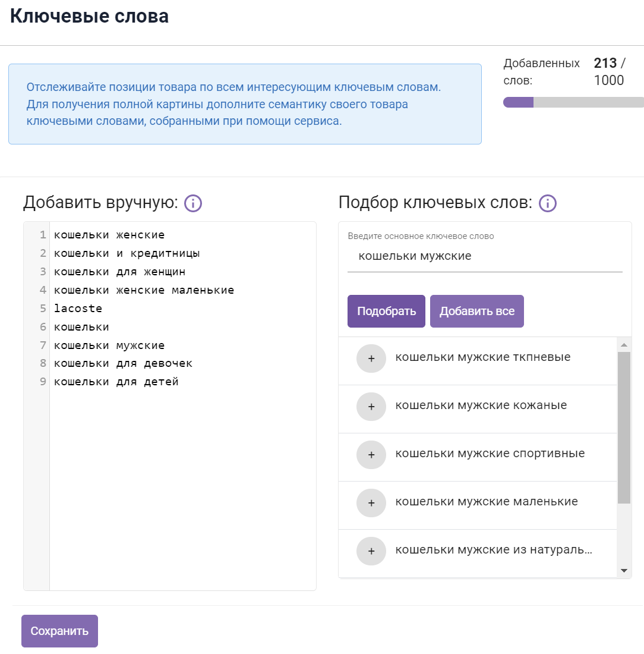Click info icon beside Подбор ключевых слов
Image resolution: width=644 pixels, height=654 pixels.
547,203
